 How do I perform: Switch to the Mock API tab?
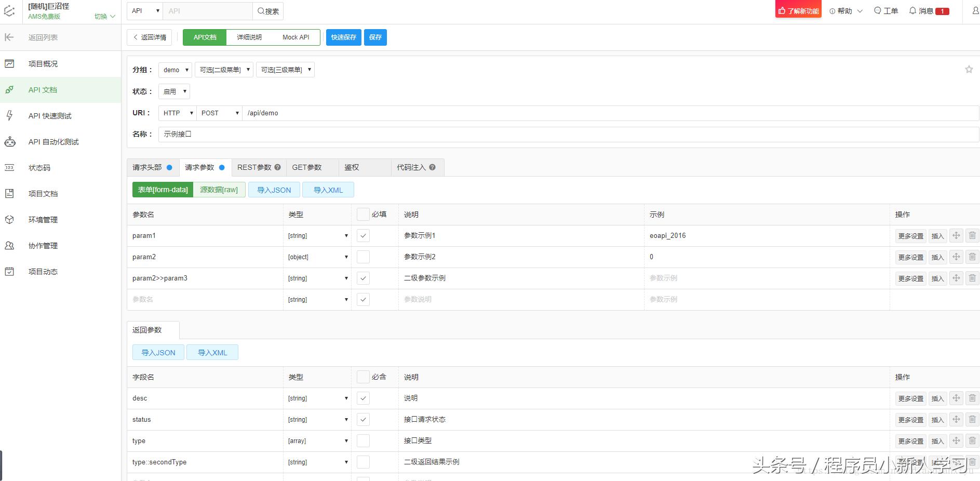coord(296,37)
